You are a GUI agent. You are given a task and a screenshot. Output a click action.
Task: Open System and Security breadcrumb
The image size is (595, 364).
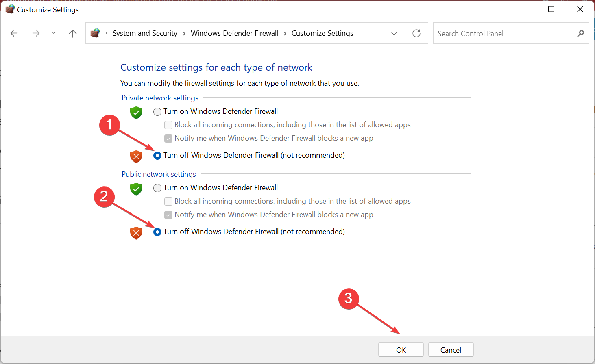pyautogui.click(x=145, y=33)
